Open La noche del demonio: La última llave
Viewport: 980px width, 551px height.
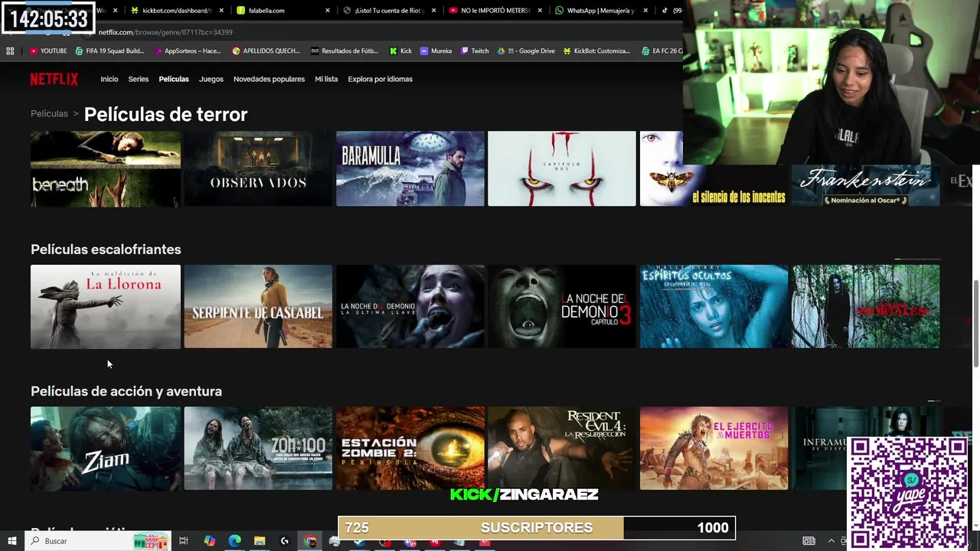coord(410,306)
